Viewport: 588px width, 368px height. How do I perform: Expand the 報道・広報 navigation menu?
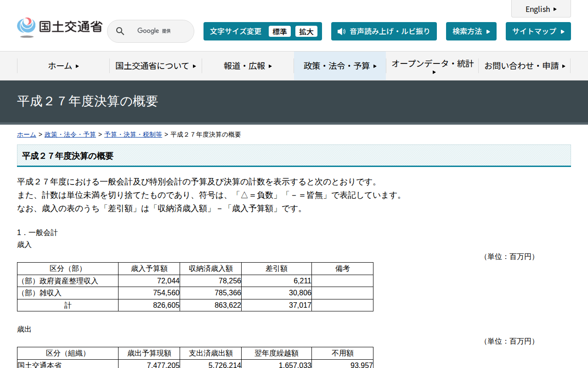click(248, 66)
